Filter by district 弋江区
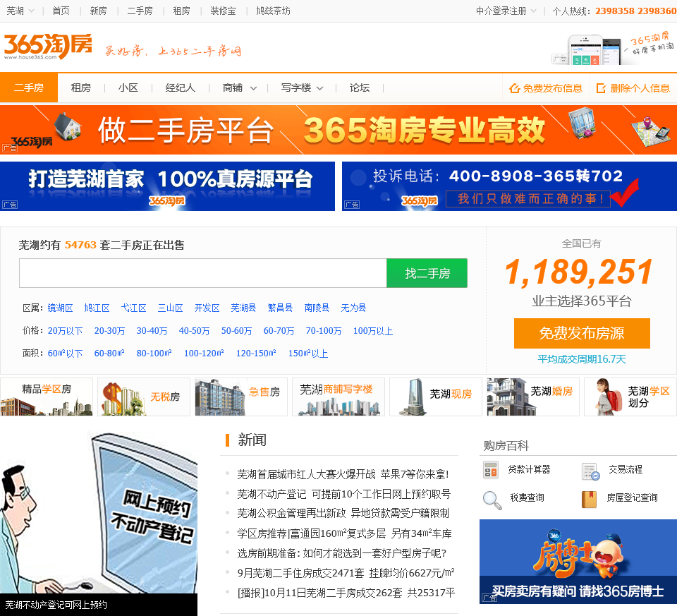 pos(133,308)
